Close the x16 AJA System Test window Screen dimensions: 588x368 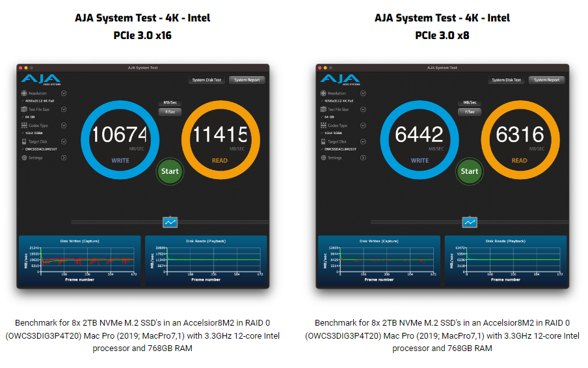point(21,68)
